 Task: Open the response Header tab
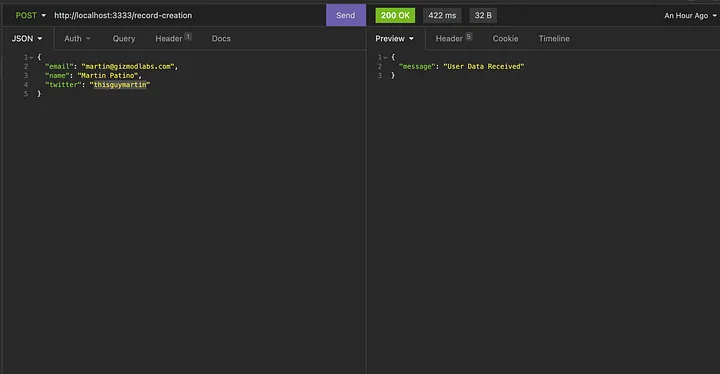(x=454, y=38)
